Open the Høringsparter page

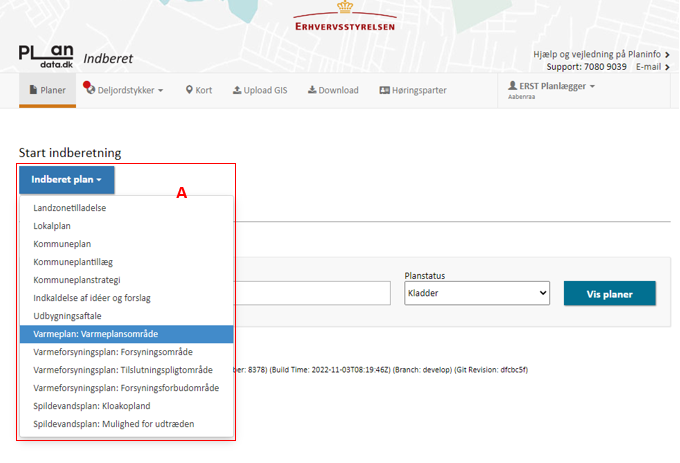tap(412, 90)
